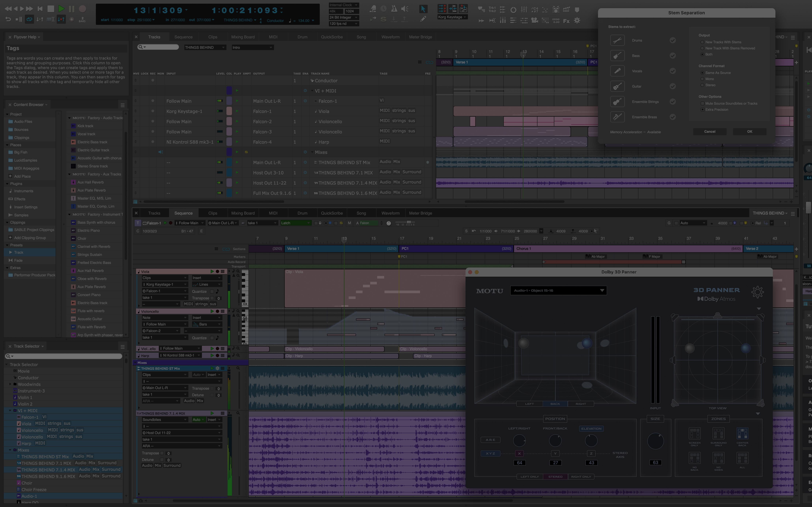Open the 24 Bit Integer format dropdown

(344, 17)
